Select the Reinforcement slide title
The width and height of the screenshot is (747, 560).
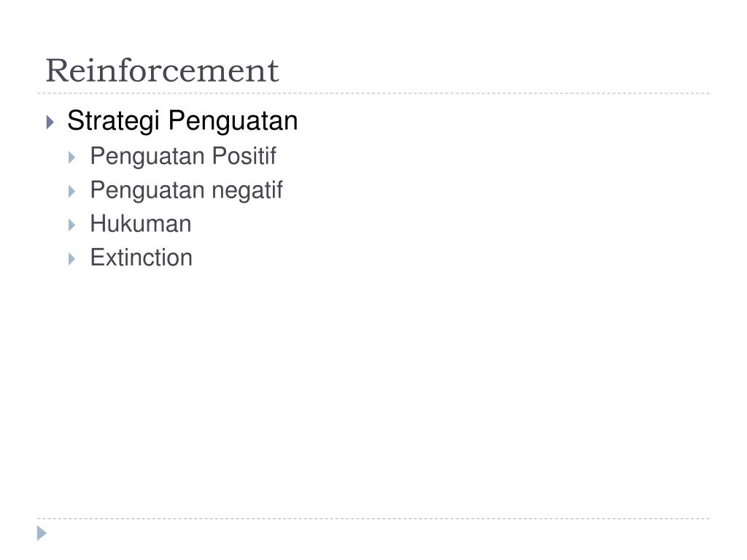click(x=162, y=71)
